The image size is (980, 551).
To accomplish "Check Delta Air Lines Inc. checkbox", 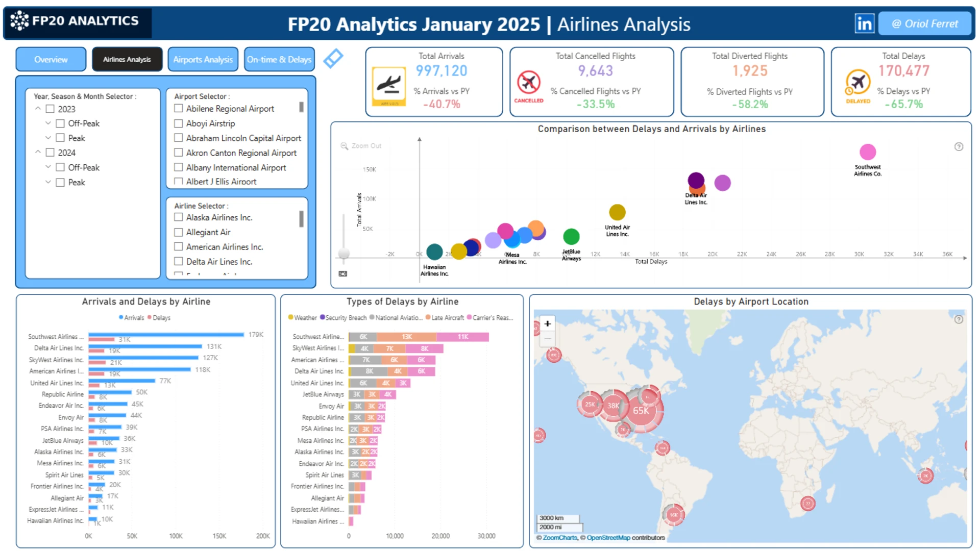I will pyautogui.click(x=179, y=262).
